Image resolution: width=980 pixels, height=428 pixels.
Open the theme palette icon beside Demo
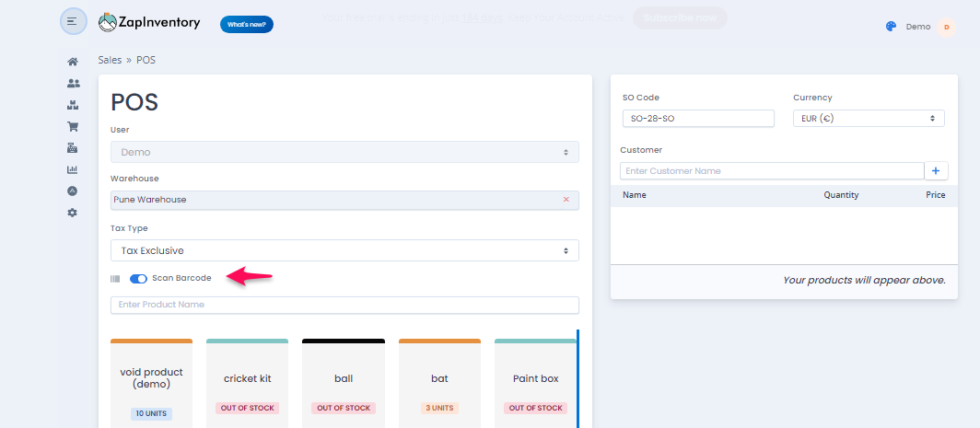(x=892, y=27)
